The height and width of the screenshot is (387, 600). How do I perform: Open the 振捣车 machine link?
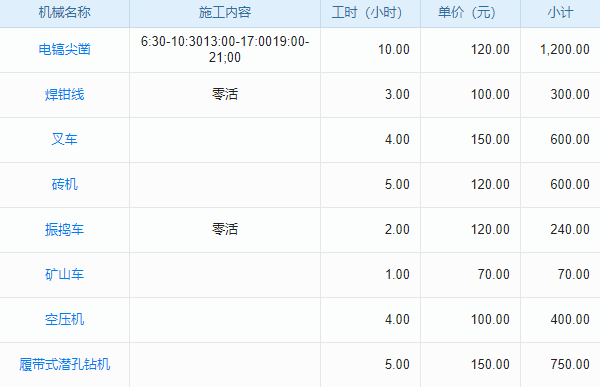[64, 229]
